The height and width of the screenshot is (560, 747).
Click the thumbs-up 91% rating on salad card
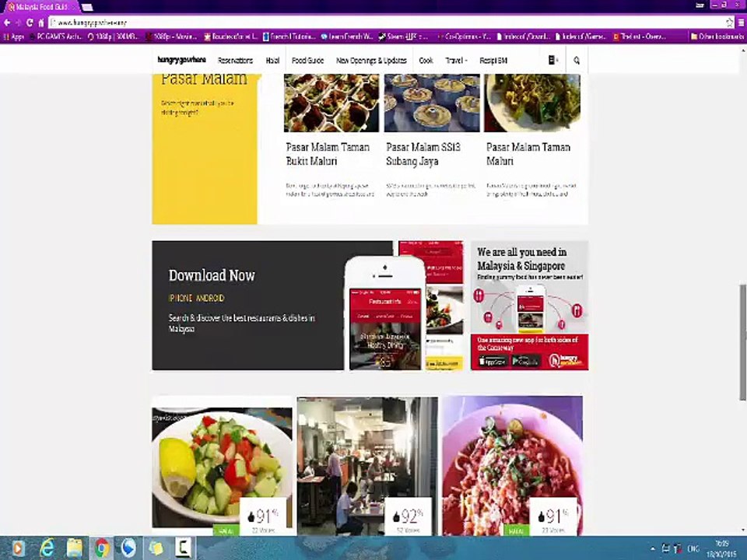[x=263, y=517]
